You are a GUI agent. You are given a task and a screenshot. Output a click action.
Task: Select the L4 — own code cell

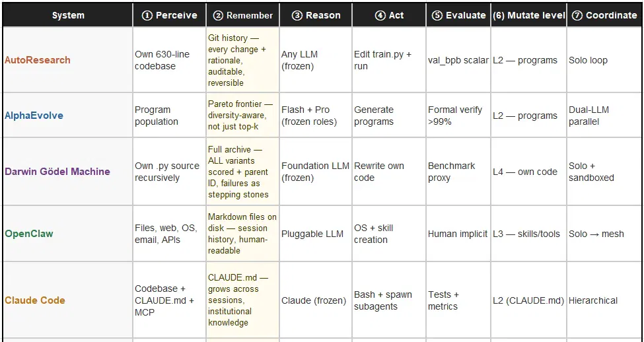[x=529, y=172]
